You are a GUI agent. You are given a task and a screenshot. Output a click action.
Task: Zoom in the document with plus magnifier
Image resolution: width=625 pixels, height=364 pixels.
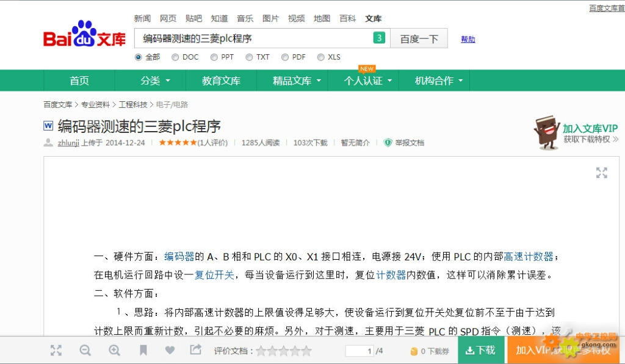click(114, 351)
